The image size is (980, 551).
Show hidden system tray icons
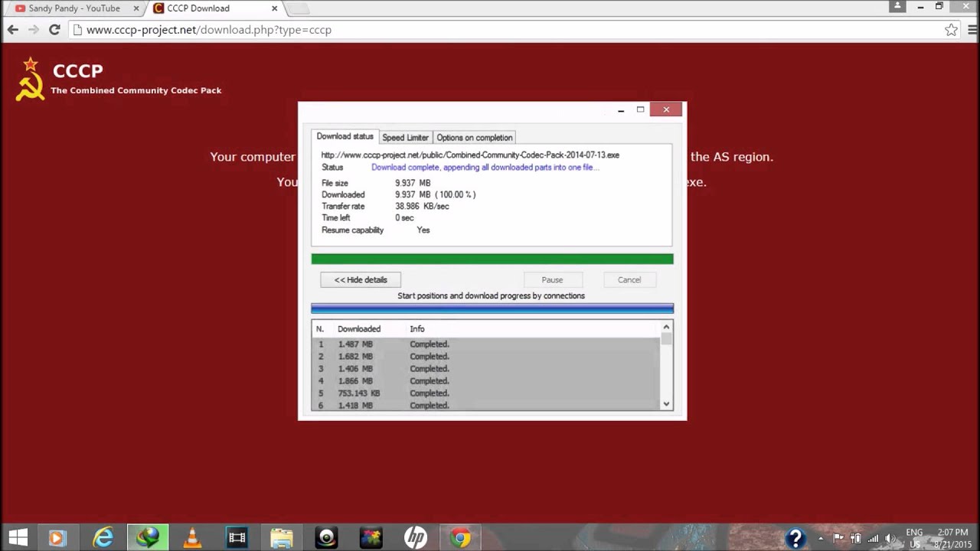tap(821, 538)
